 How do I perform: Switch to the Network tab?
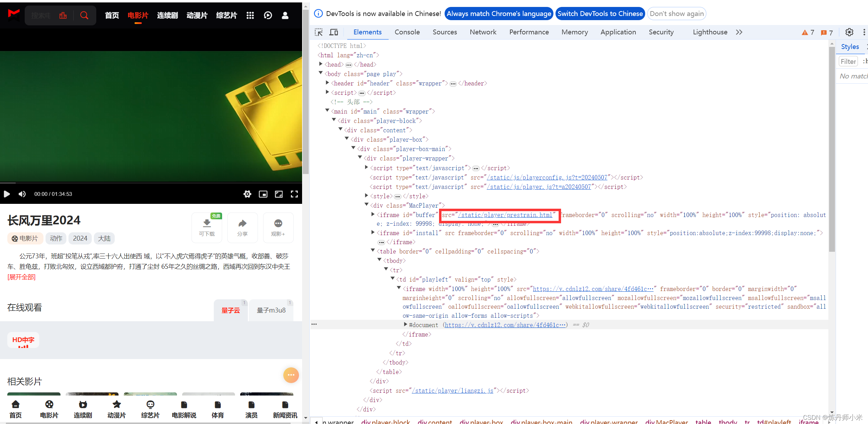tap(483, 32)
